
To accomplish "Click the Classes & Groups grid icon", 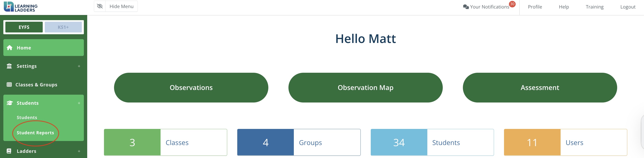I will (x=9, y=85).
